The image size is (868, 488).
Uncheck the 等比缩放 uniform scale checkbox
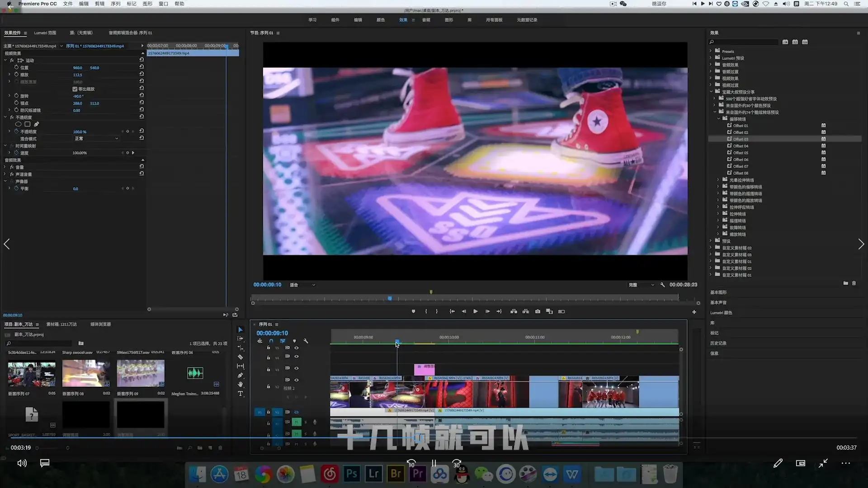[75, 89]
